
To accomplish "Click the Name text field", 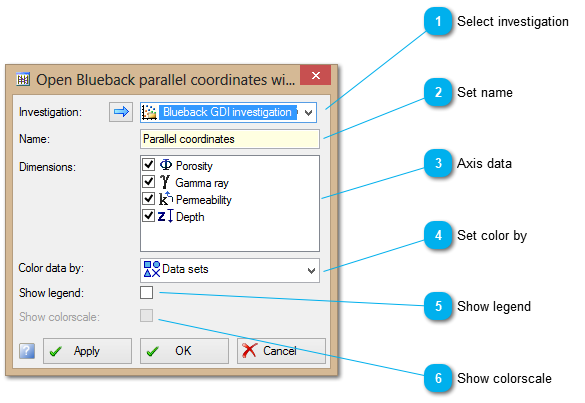I will pos(230,139).
